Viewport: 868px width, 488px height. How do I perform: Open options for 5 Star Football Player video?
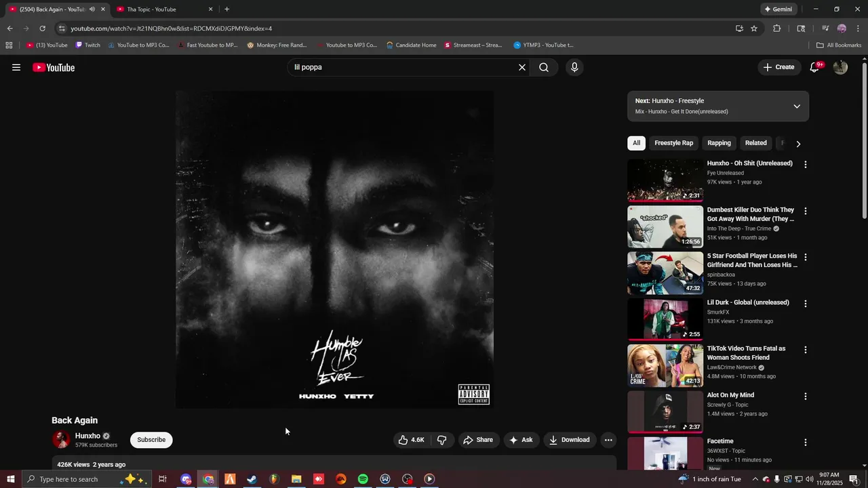806,258
